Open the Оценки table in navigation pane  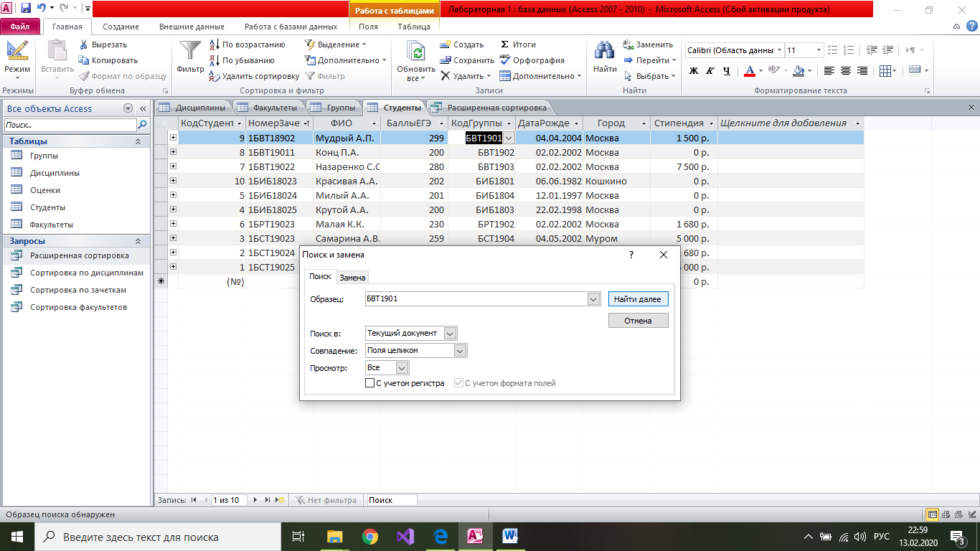pyautogui.click(x=45, y=190)
